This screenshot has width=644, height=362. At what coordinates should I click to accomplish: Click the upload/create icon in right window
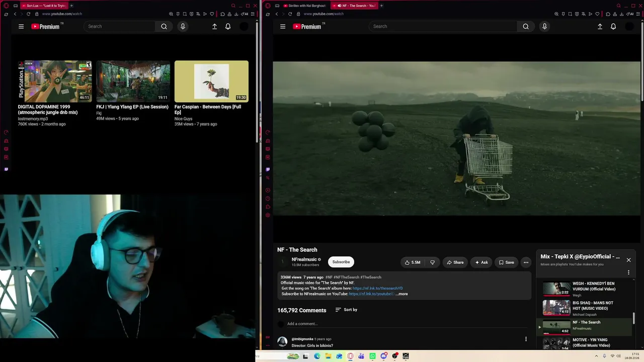(600, 26)
